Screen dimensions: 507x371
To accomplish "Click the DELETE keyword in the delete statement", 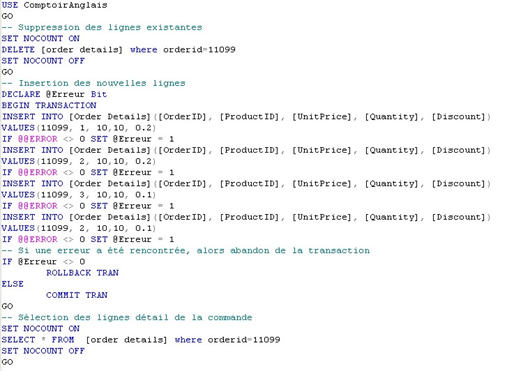I will pos(18,50).
